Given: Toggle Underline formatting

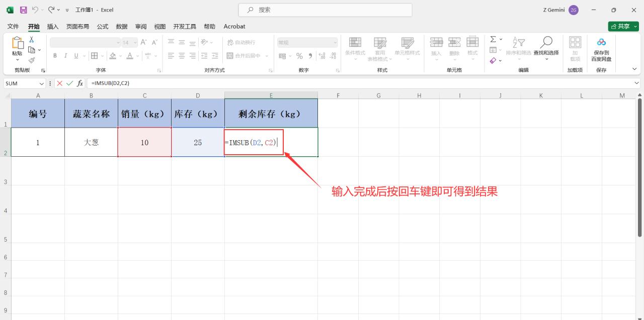Looking at the screenshot, I should 76,56.
